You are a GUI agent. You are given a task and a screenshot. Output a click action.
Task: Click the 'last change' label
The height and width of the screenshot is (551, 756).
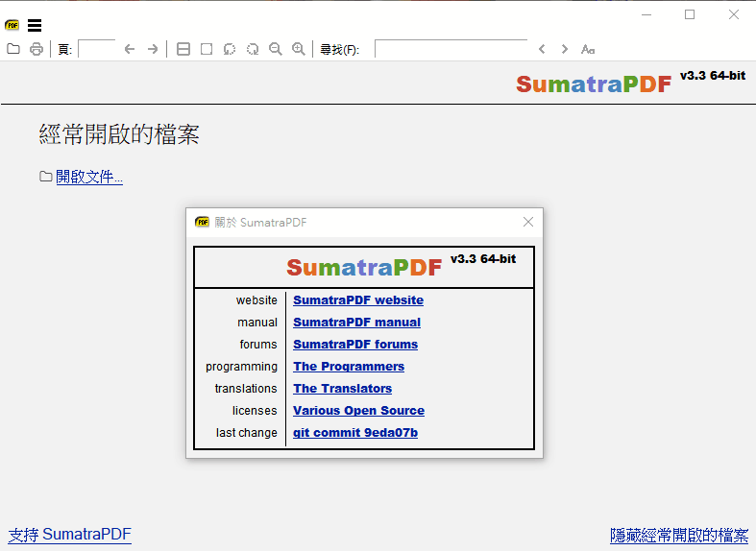[246, 433]
